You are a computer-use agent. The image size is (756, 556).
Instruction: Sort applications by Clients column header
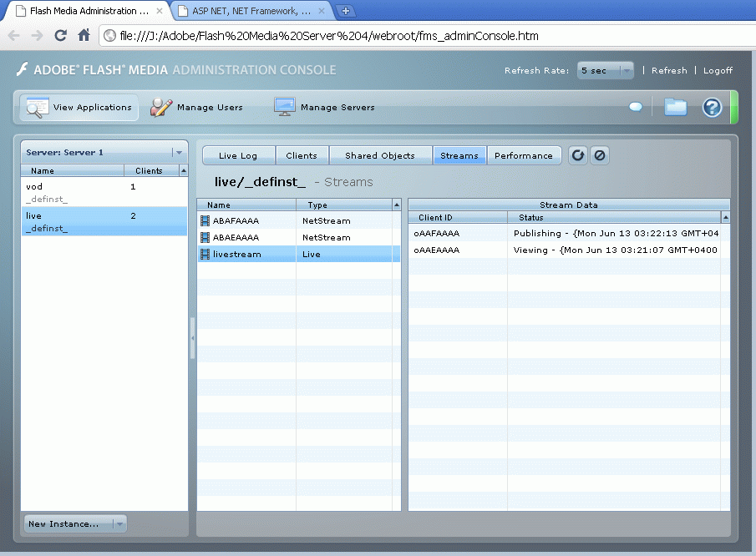(151, 170)
